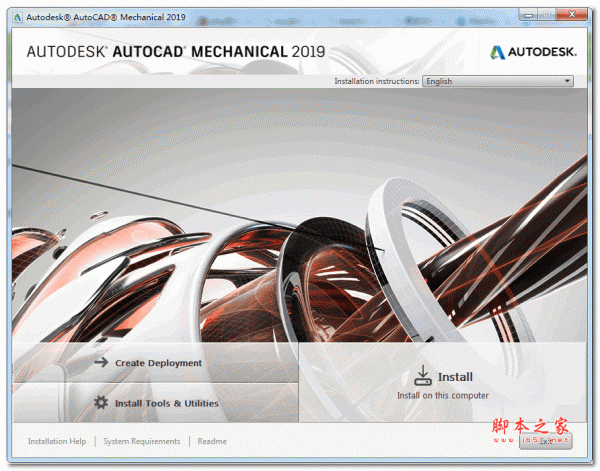This screenshot has width=600, height=471.
Task: Click the AUTODESK AUTOCAD MECHANICAL 2019 heading
Action: pyautogui.click(x=176, y=52)
